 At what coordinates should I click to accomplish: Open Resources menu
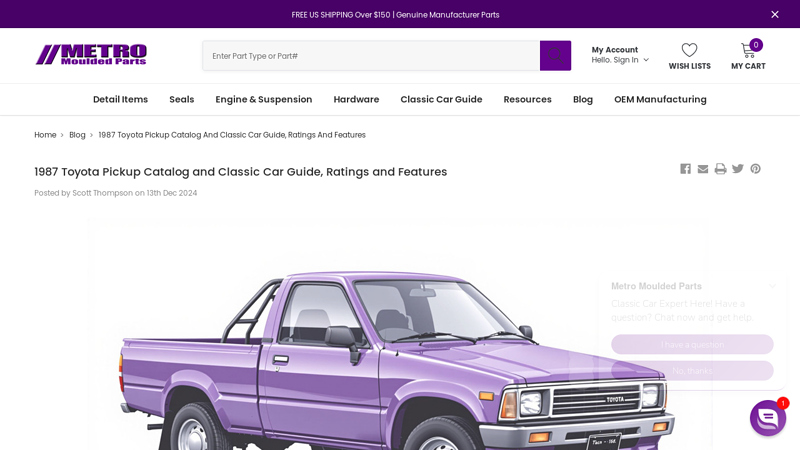pos(528,99)
